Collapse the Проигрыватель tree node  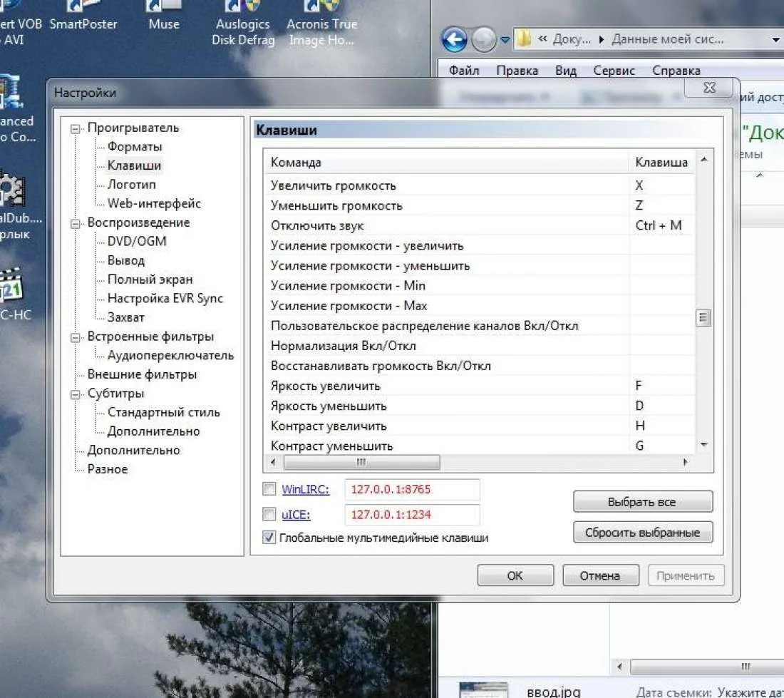(x=75, y=128)
